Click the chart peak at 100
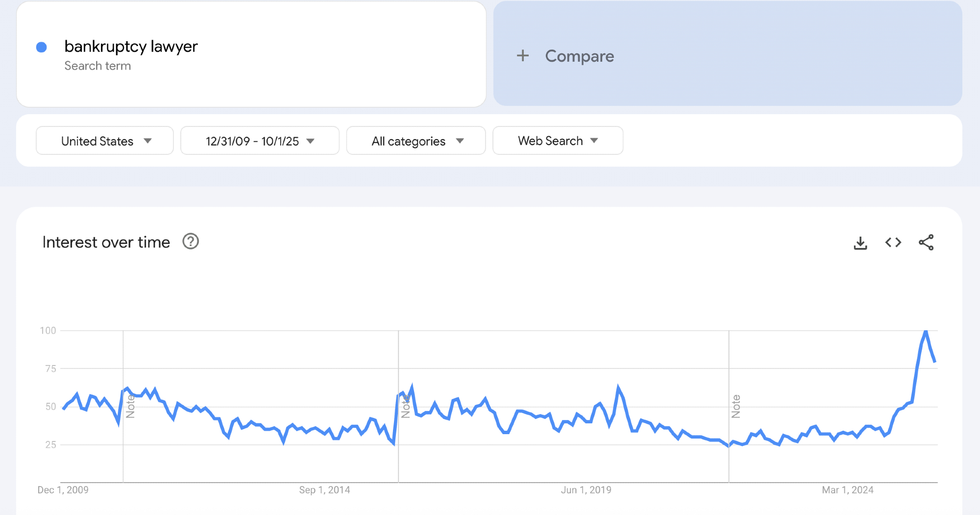980x515 pixels. coord(925,332)
